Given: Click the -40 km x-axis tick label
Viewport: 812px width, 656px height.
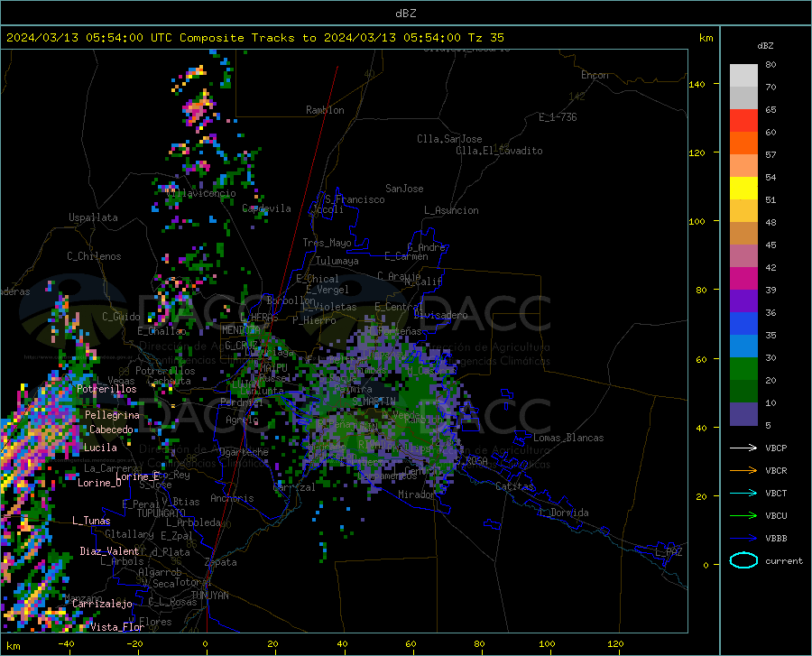Looking at the screenshot, I should 66,644.
